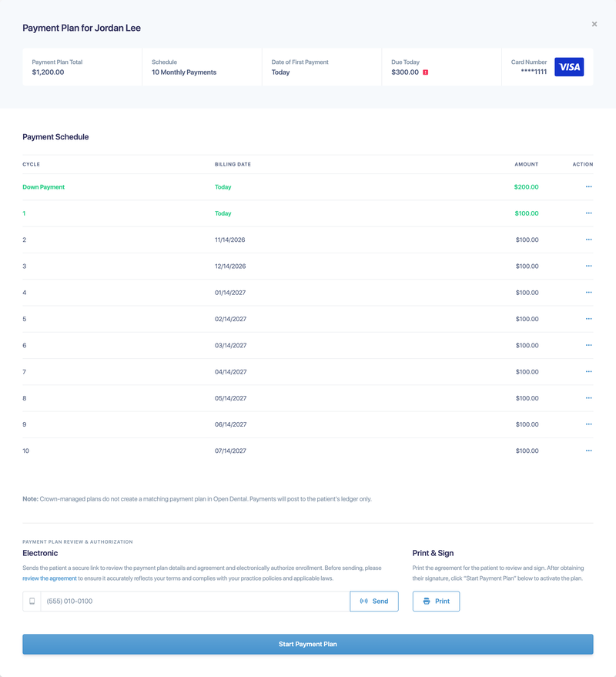Screen dimensions: 616x677
Task: Select the 04/14/2027 billing date
Action: tap(230, 372)
